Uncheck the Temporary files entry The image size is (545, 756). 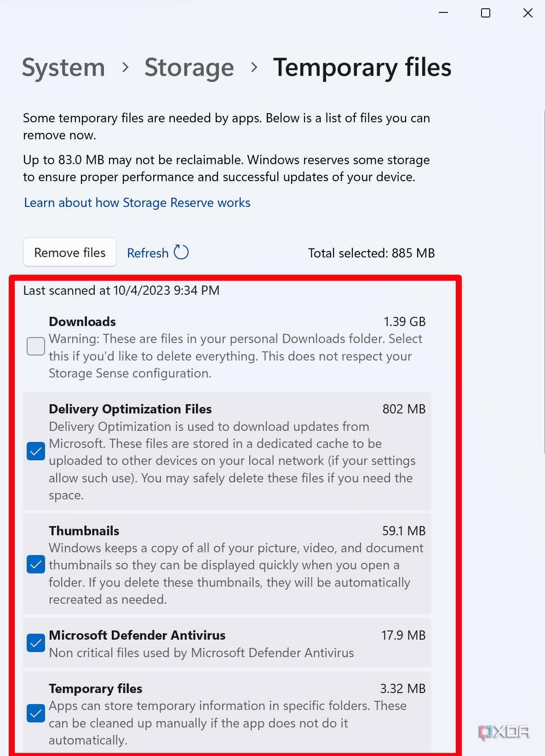click(36, 713)
